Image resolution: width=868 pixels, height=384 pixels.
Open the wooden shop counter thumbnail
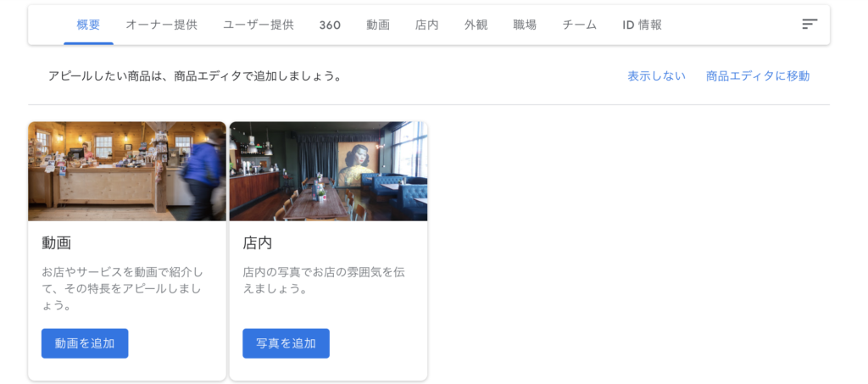[127, 171]
